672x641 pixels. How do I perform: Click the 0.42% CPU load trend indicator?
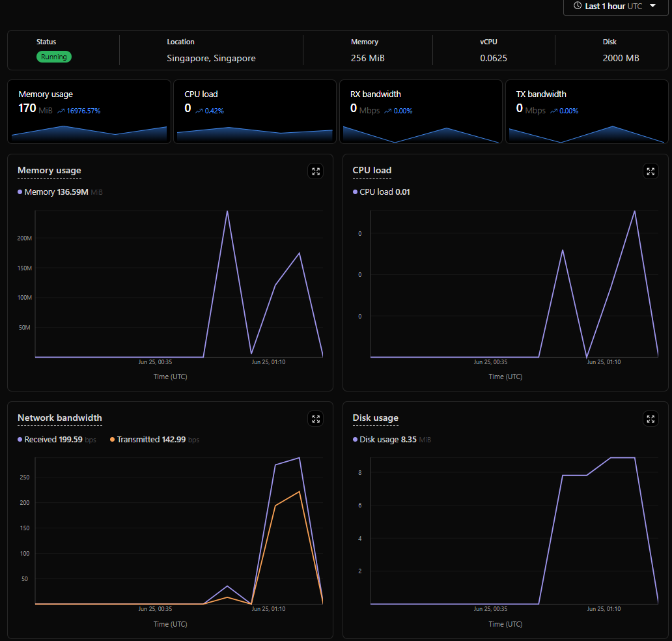(x=210, y=111)
